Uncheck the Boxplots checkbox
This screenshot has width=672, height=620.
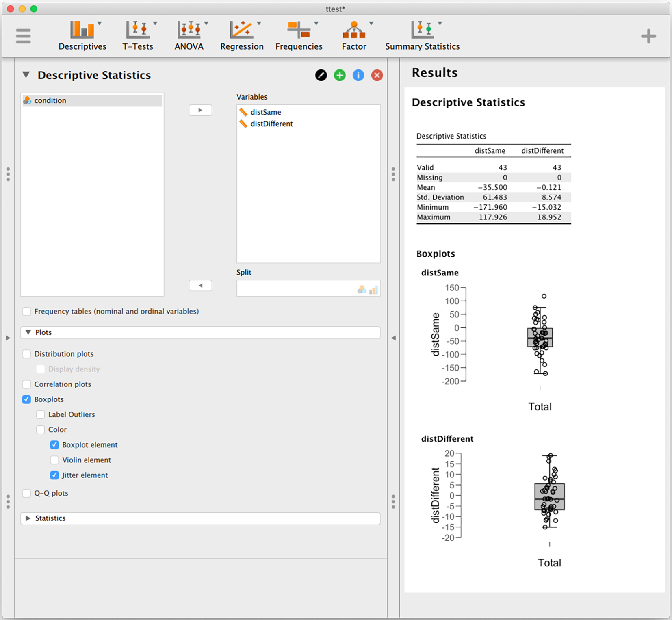27,399
